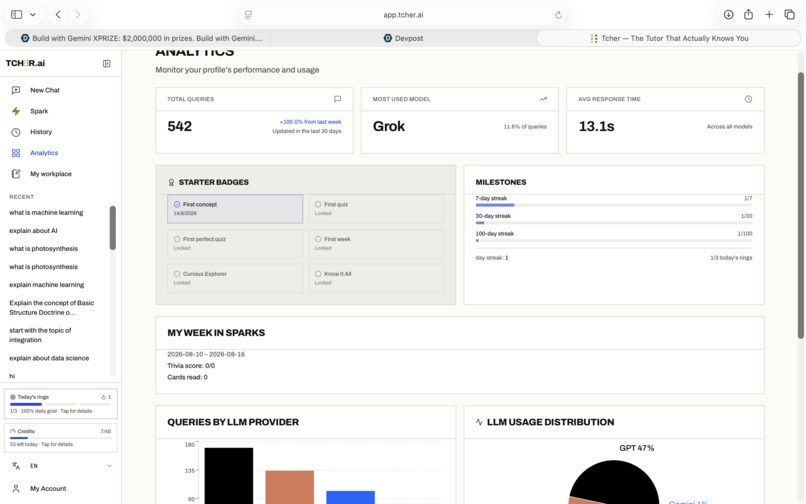This screenshot has width=806, height=504.
Task: Click the History clock icon
Action: [16, 132]
